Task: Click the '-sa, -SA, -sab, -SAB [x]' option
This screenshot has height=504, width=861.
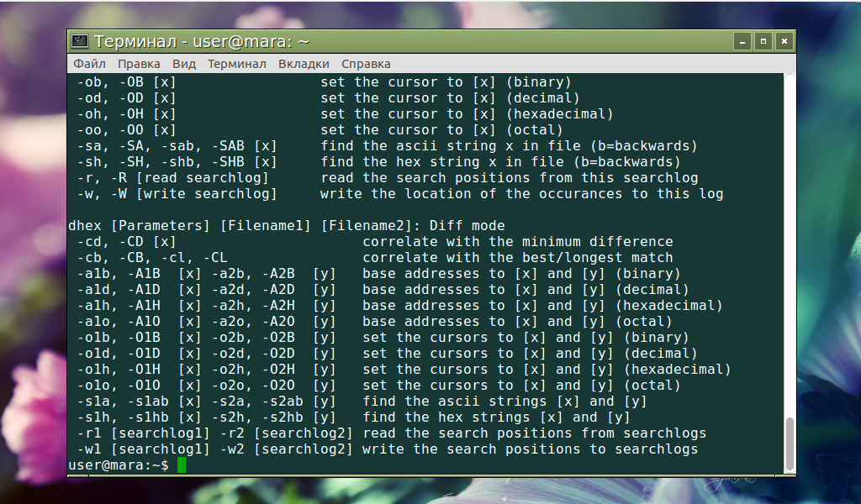Action: [177, 146]
